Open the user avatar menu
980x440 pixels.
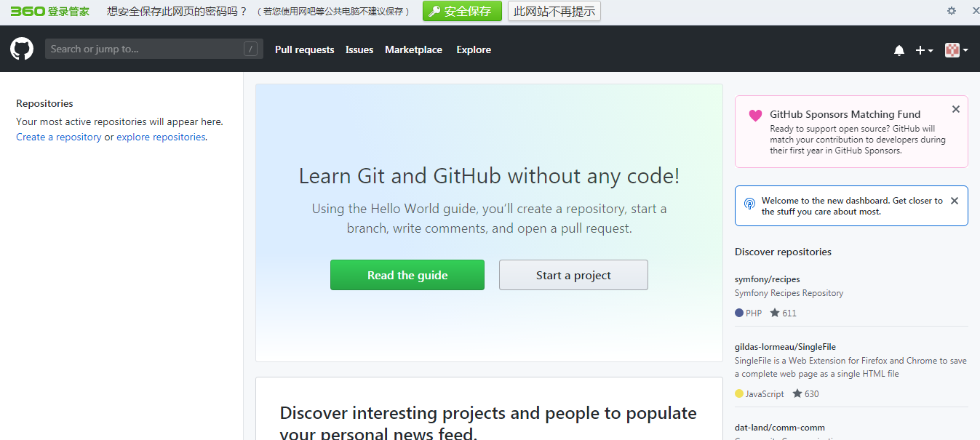pyautogui.click(x=956, y=50)
